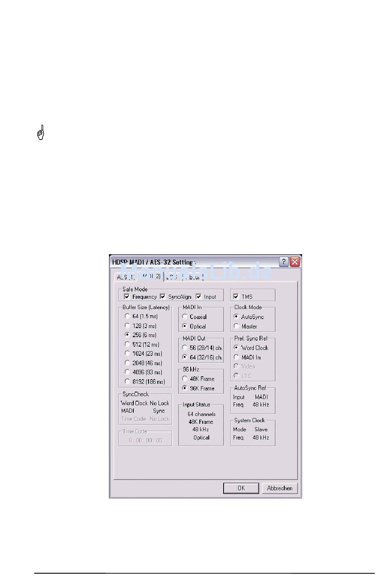
Task: Select 64 (1.5 ms) buffer size
Action: click(127, 316)
